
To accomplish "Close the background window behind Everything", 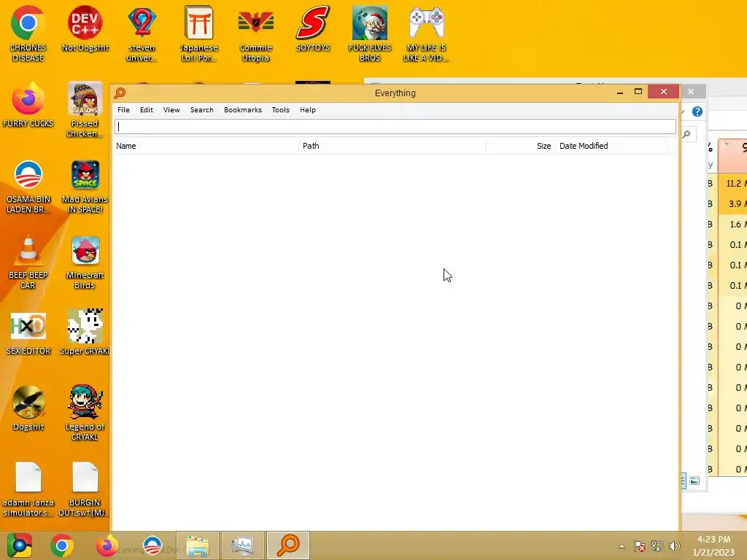I will (692, 91).
